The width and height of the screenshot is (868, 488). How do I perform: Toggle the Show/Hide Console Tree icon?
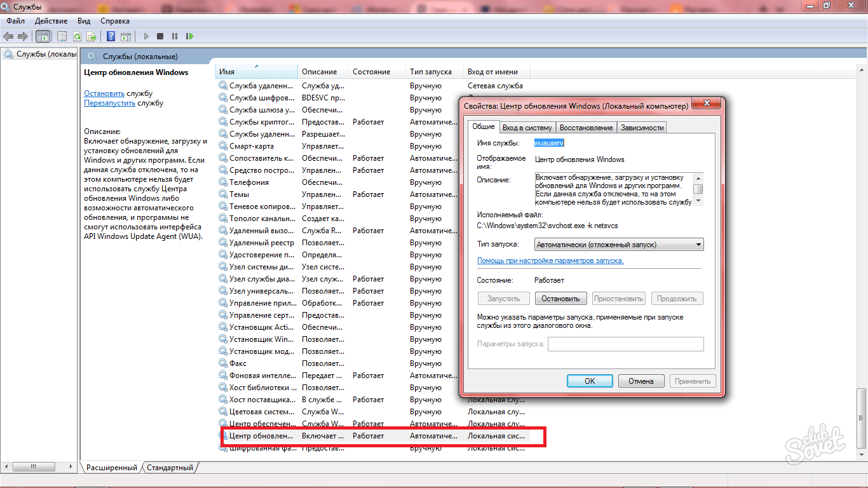tap(43, 37)
